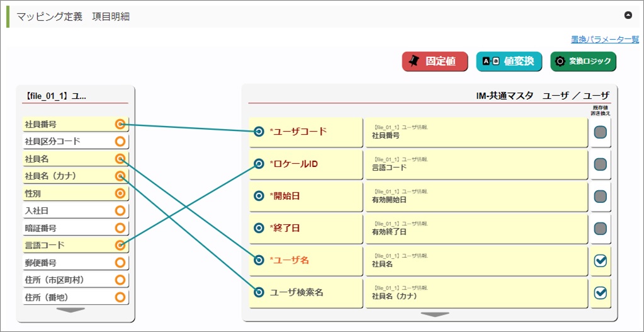Select the 郵便番号 source item
The image size is (644, 332).
coord(68,263)
